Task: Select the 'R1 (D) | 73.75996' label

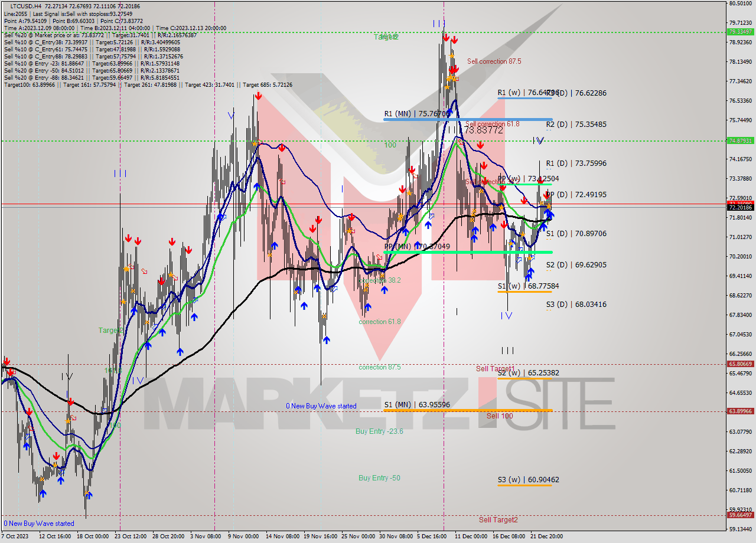Action: click(x=576, y=163)
